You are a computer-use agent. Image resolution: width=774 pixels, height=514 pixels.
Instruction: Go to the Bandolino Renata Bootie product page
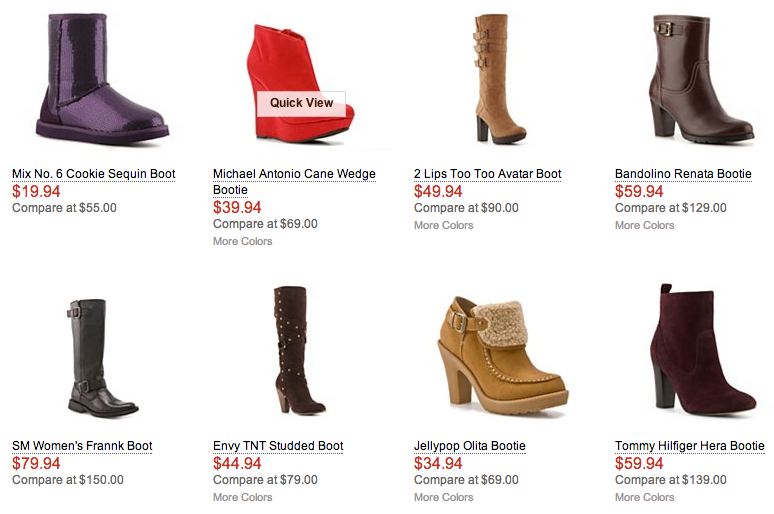[683, 174]
